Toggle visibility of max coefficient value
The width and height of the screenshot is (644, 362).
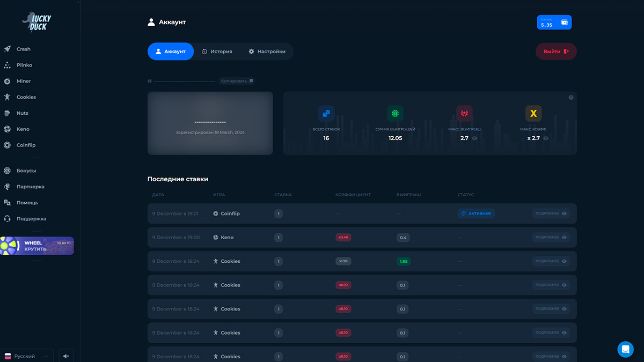(x=546, y=138)
